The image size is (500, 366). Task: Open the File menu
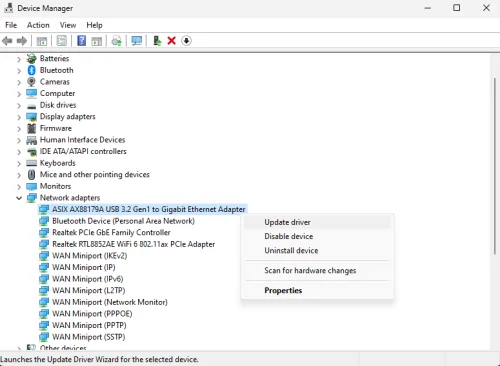click(11, 25)
